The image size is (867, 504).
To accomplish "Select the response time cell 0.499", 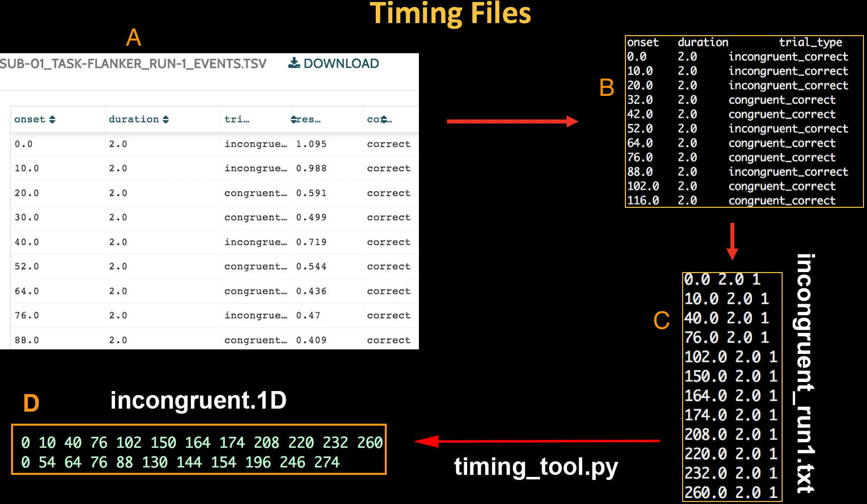I will pyautogui.click(x=311, y=217).
